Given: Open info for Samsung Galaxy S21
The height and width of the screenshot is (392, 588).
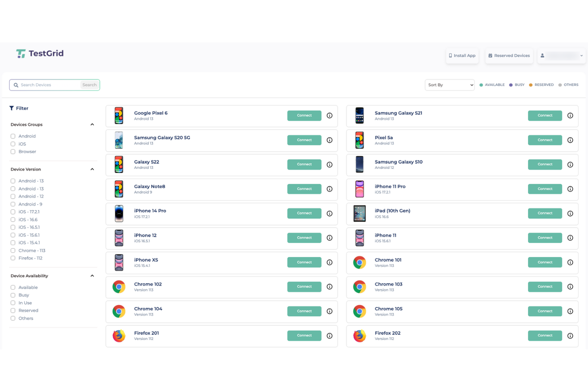Looking at the screenshot, I should pyautogui.click(x=570, y=116).
